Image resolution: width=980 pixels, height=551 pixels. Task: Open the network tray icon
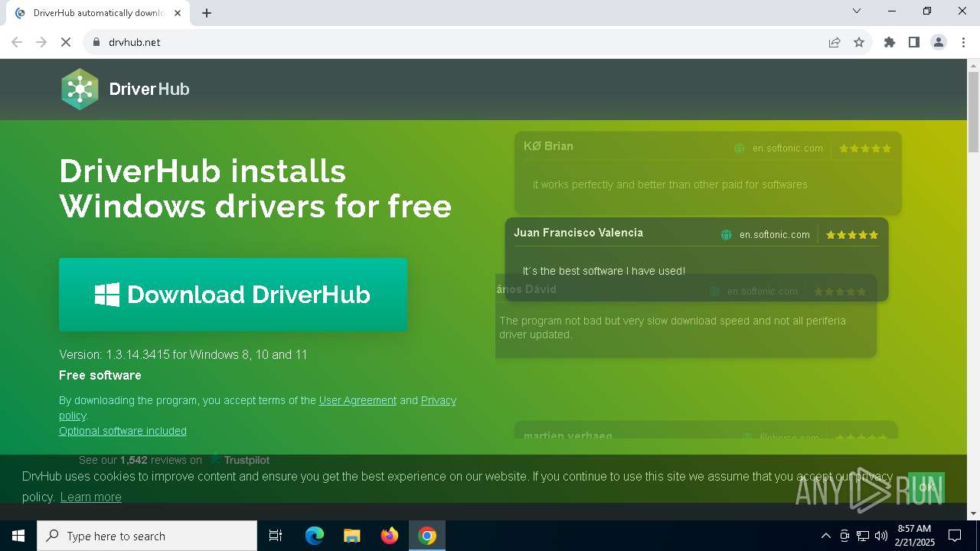coord(863,536)
